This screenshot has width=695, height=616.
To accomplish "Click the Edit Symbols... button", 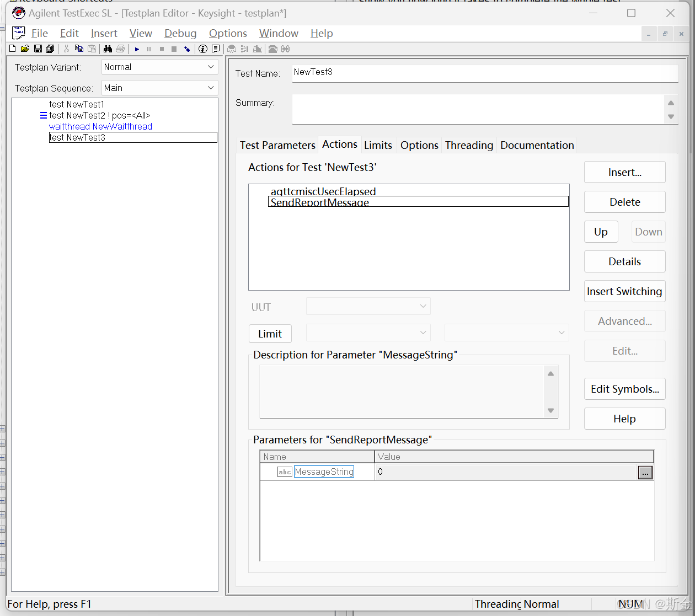I will 625,389.
